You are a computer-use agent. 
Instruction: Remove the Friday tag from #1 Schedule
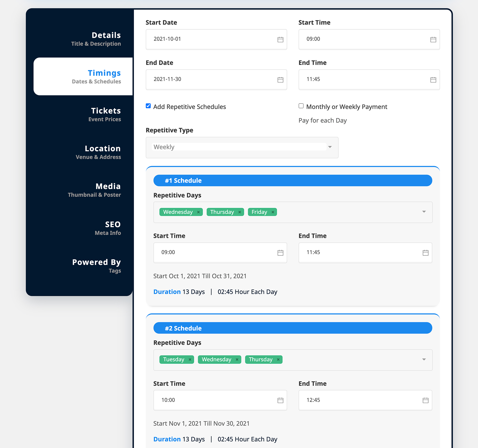coord(273,212)
